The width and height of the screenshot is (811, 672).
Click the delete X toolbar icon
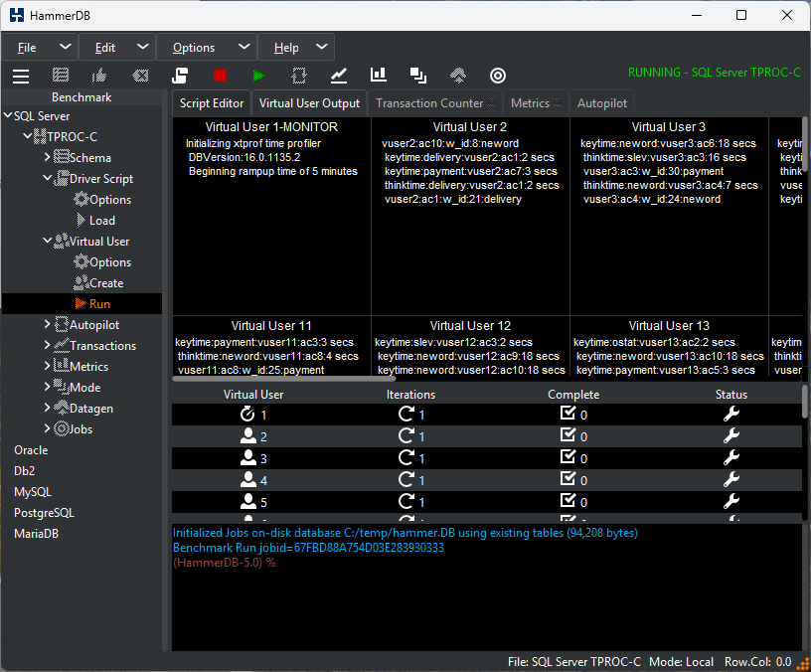(x=140, y=76)
